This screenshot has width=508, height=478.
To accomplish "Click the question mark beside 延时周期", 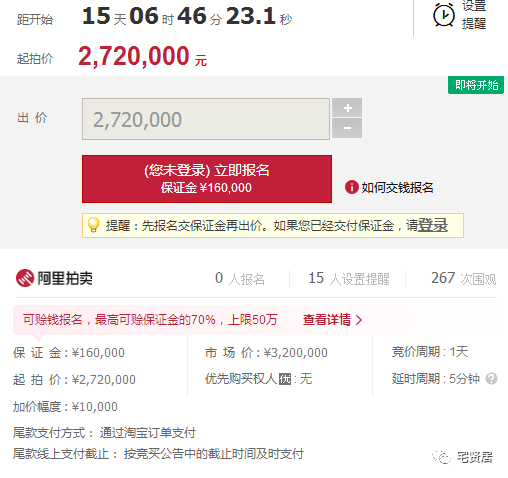I will 491,379.
